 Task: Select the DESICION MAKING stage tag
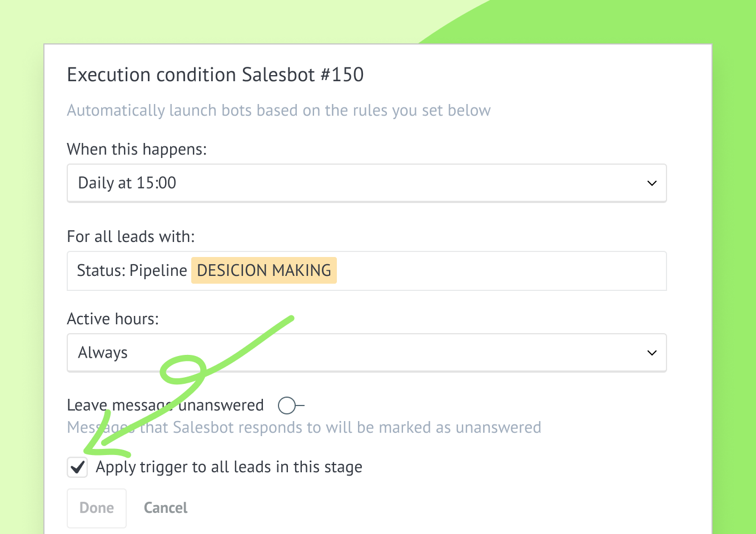pos(264,270)
